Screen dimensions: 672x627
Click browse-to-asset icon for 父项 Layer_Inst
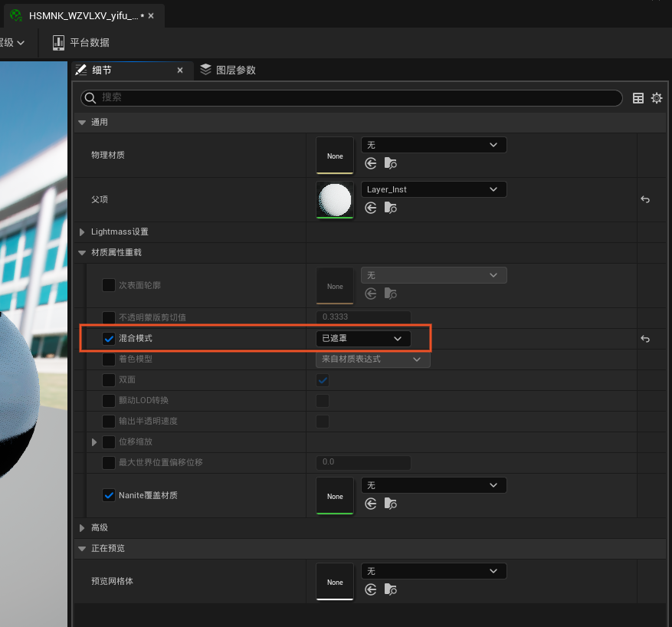(x=391, y=208)
